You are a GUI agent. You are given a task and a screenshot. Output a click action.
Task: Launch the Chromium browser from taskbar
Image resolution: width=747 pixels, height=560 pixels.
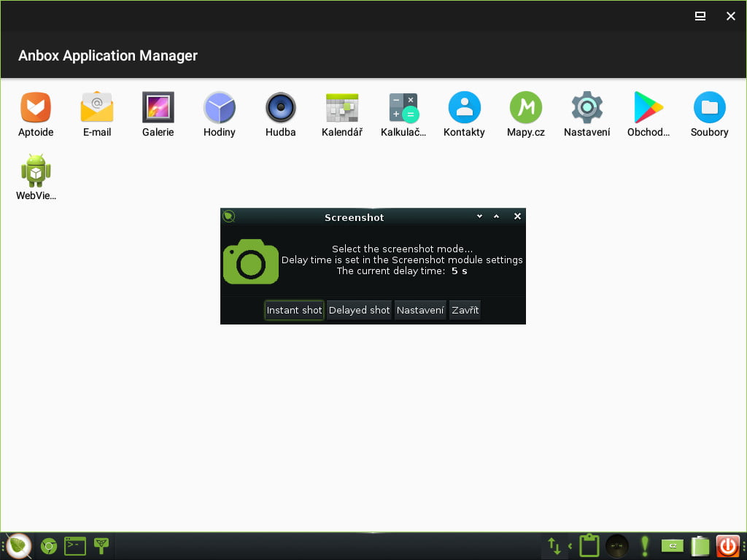point(49,546)
